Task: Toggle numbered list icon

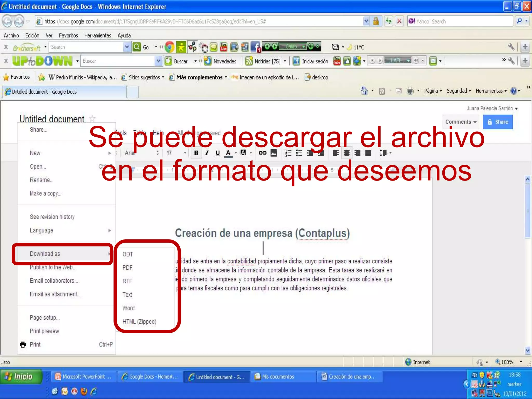Action: click(288, 153)
